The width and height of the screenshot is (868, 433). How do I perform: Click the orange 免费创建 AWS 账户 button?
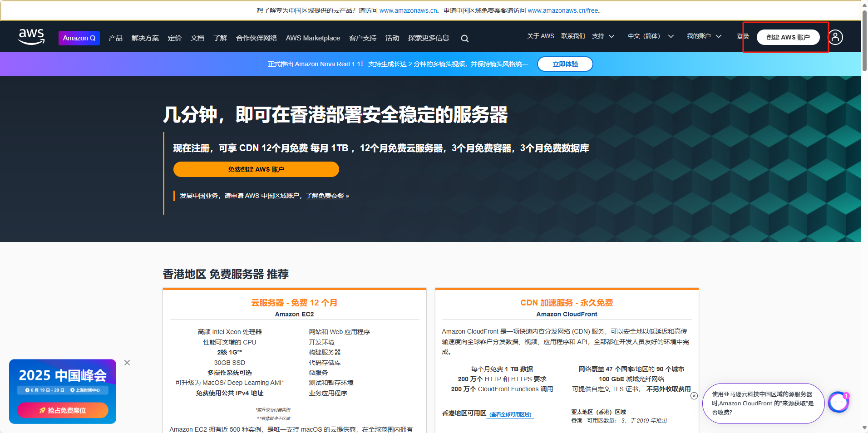256,169
